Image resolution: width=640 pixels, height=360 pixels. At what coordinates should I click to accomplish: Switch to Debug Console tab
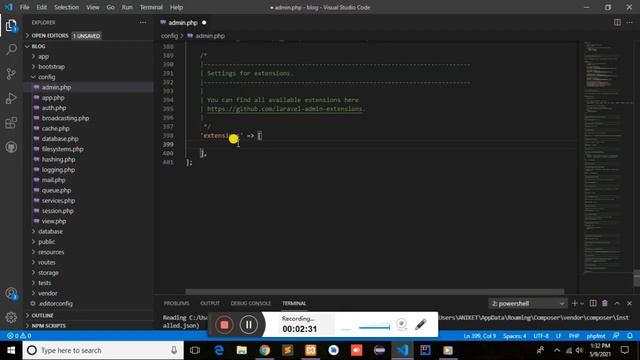(251, 303)
